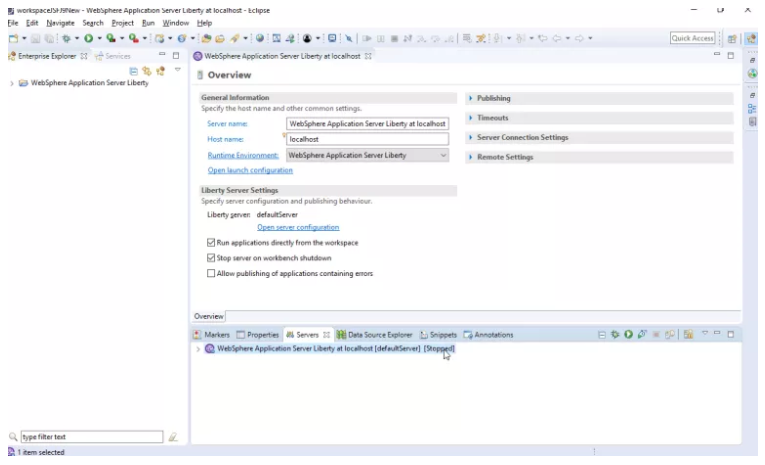765x465 pixels.
Task: Open the Runtime Environment dropdown
Action: (443, 156)
